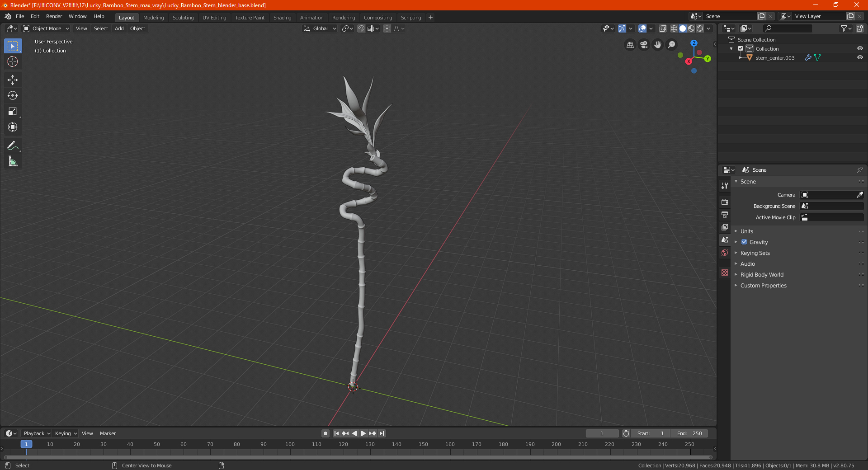Select the Transform tool
Viewport: 868px width, 470px height.
[x=13, y=127]
